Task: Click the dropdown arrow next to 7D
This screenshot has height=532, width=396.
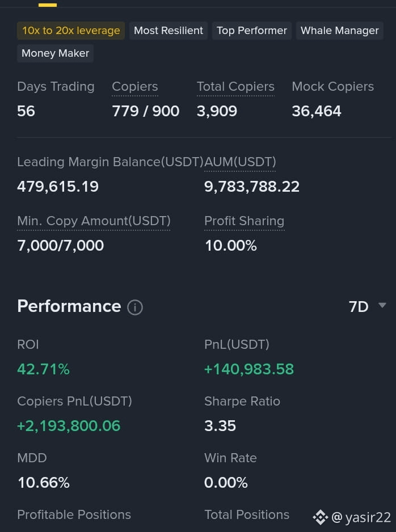Action: click(382, 305)
